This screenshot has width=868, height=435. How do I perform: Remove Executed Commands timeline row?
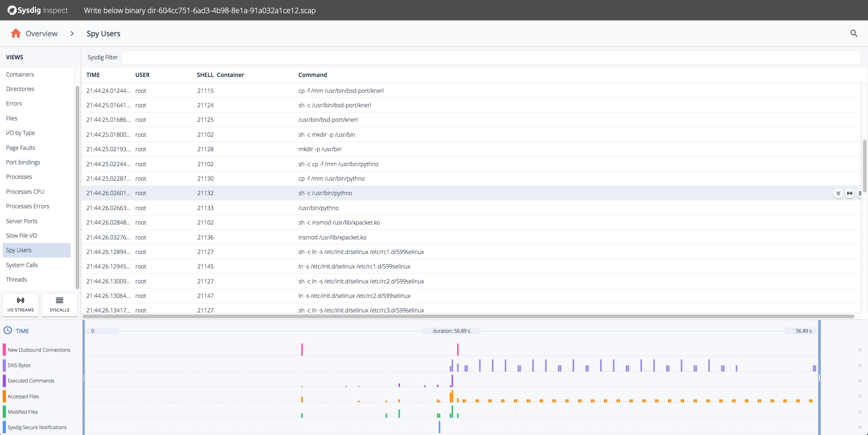pos(860,380)
